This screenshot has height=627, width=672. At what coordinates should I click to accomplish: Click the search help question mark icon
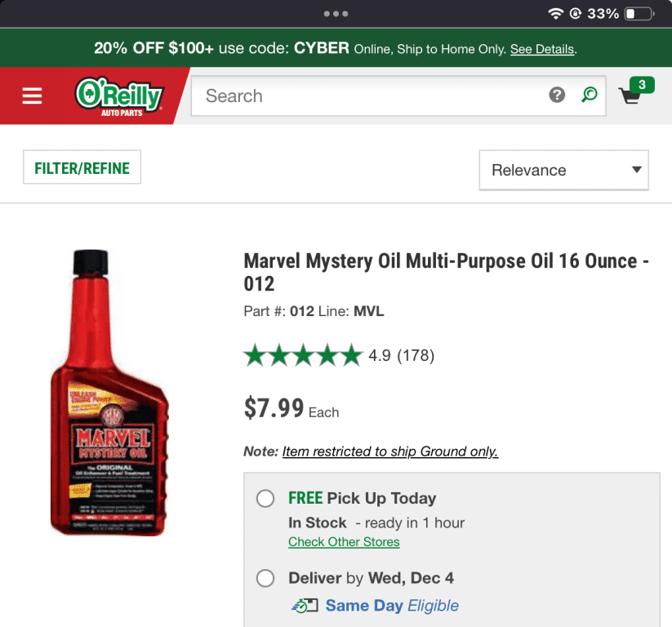pos(557,96)
